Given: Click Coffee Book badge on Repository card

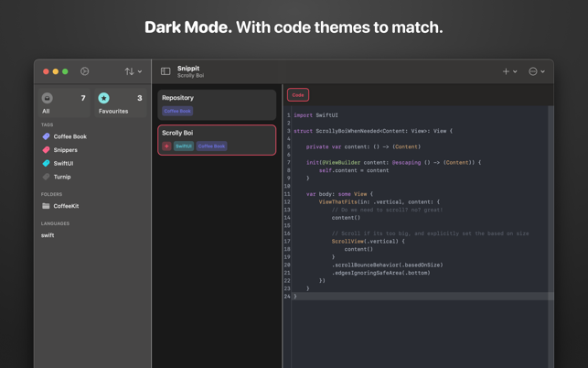Looking at the screenshot, I should tap(177, 111).
